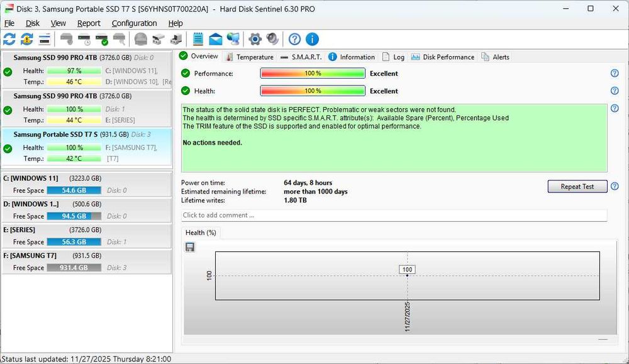Click help icon next to Repeat Test
629x364 pixels.
(615, 187)
